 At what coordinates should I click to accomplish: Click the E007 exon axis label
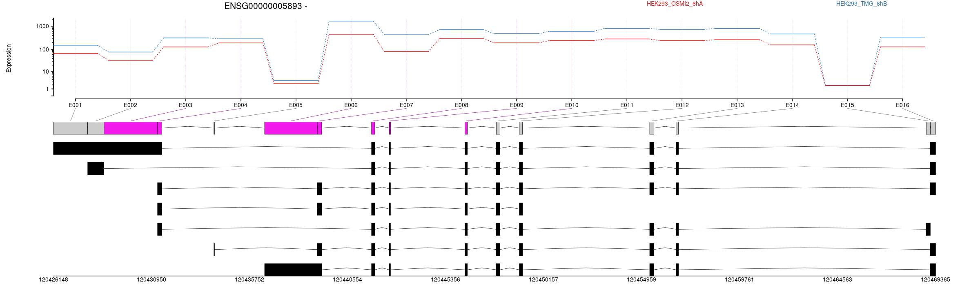[x=406, y=105]
